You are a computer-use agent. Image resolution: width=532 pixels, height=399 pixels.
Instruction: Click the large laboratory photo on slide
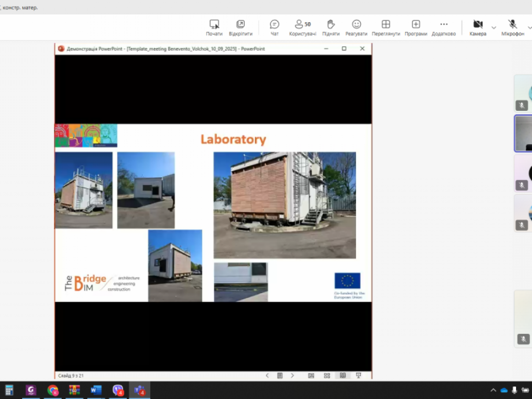pyautogui.click(x=285, y=205)
